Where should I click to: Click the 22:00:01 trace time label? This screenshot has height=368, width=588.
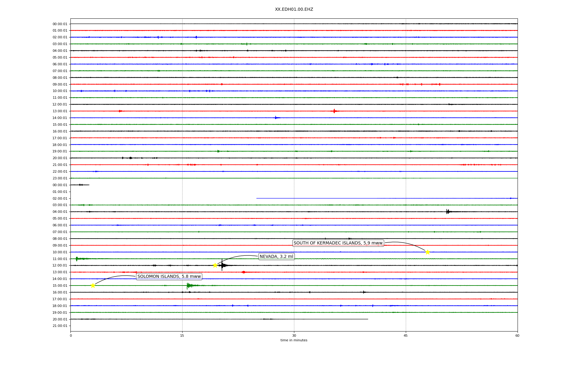point(60,171)
